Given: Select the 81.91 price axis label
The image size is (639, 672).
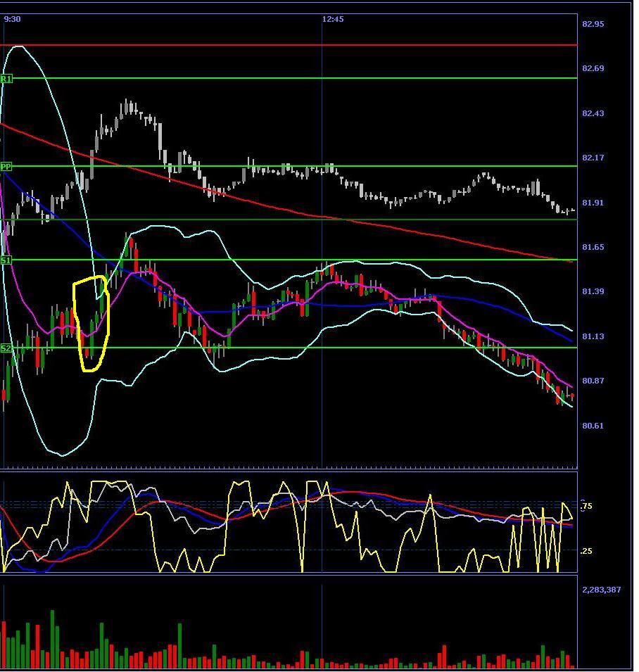Looking at the screenshot, I should (x=593, y=203).
